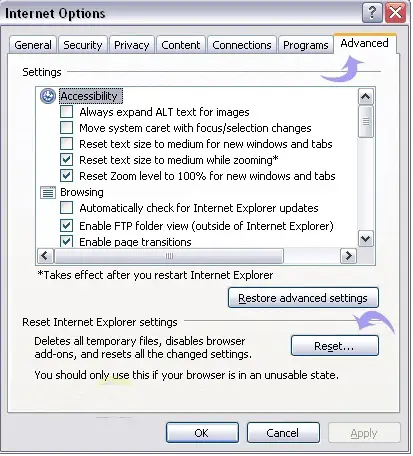Uncheck Reset text size to medium while zooming
This screenshot has height=456, width=413.
point(66,160)
